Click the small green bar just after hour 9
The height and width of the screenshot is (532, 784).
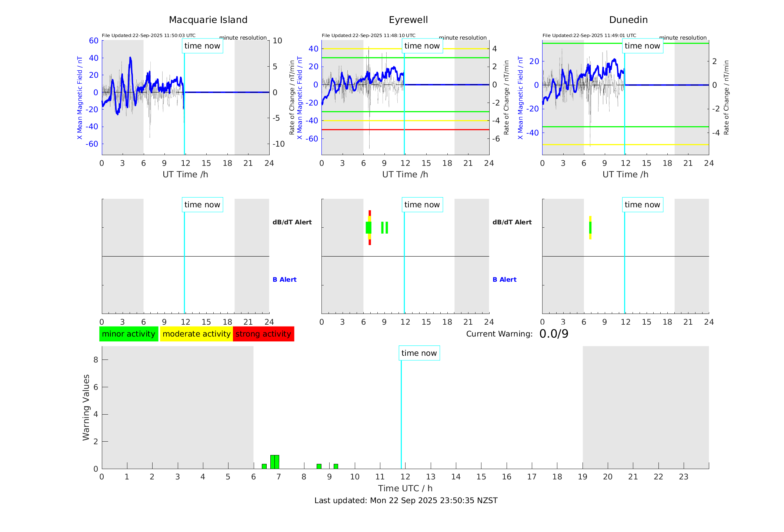pos(336,466)
